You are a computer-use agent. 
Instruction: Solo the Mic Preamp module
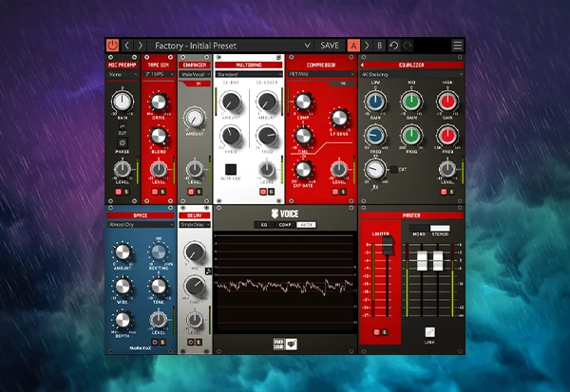[x=126, y=192]
